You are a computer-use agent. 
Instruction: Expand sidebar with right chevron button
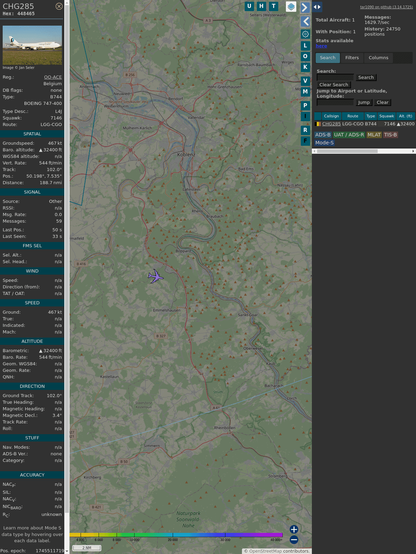305,7
